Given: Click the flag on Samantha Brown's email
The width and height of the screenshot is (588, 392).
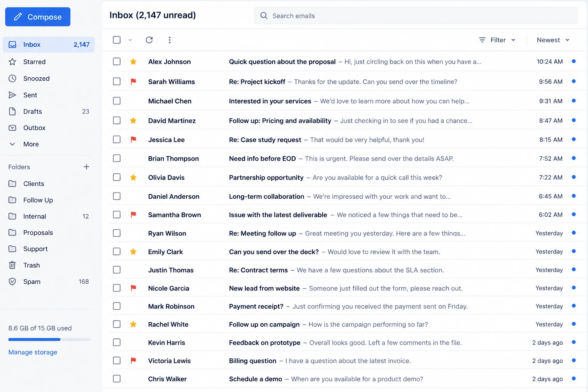Looking at the screenshot, I should (x=133, y=215).
